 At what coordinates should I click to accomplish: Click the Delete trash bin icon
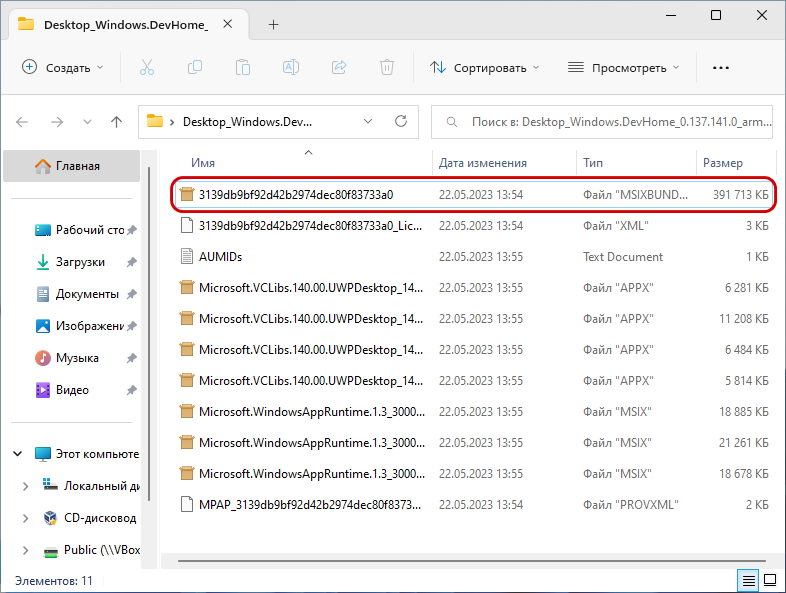pos(387,67)
